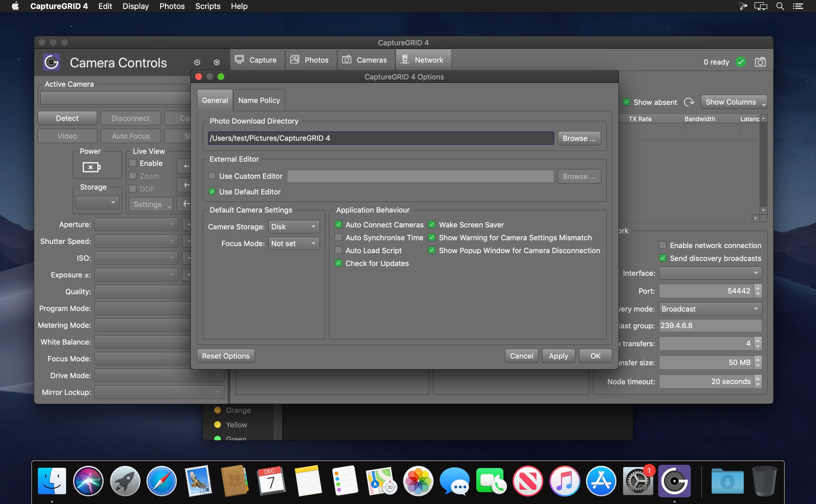Open Launchpad rocket icon in the dock
Image resolution: width=816 pixels, height=504 pixels.
[125, 481]
